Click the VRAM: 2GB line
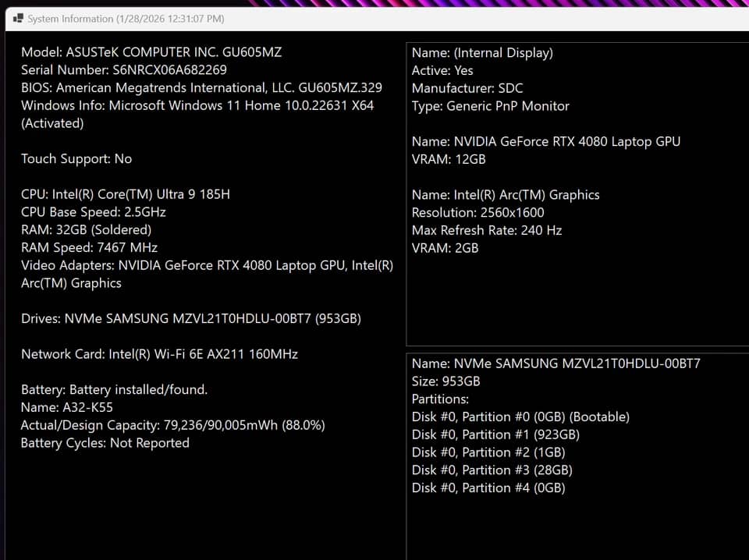This screenshot has height=560, width=749. [x=445, y=248]
